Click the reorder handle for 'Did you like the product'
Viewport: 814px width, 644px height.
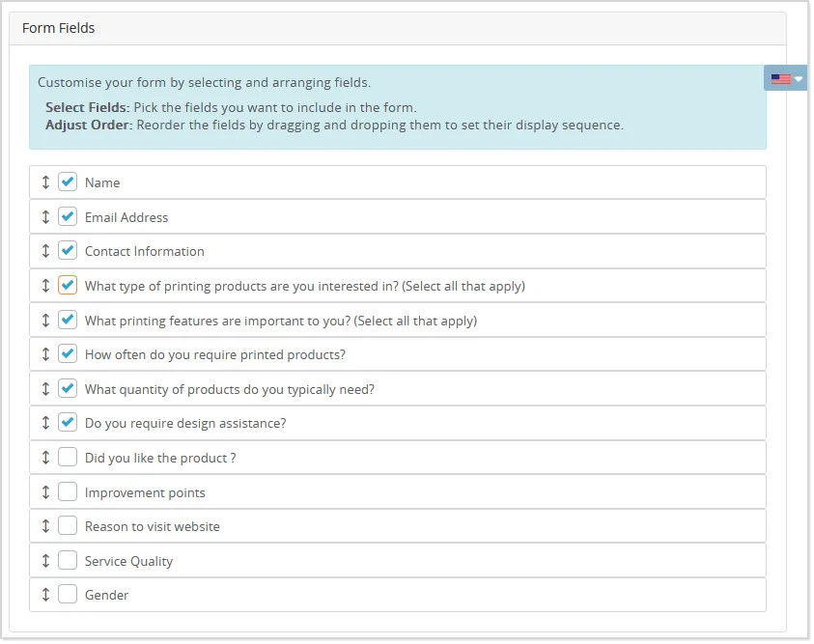[x=45, y=458]
